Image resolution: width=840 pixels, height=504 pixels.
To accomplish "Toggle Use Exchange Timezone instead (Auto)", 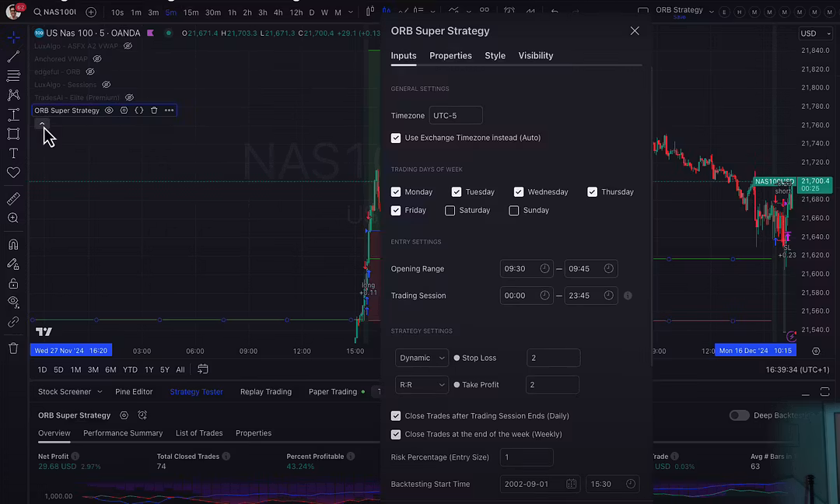I will tap(396, 138).
